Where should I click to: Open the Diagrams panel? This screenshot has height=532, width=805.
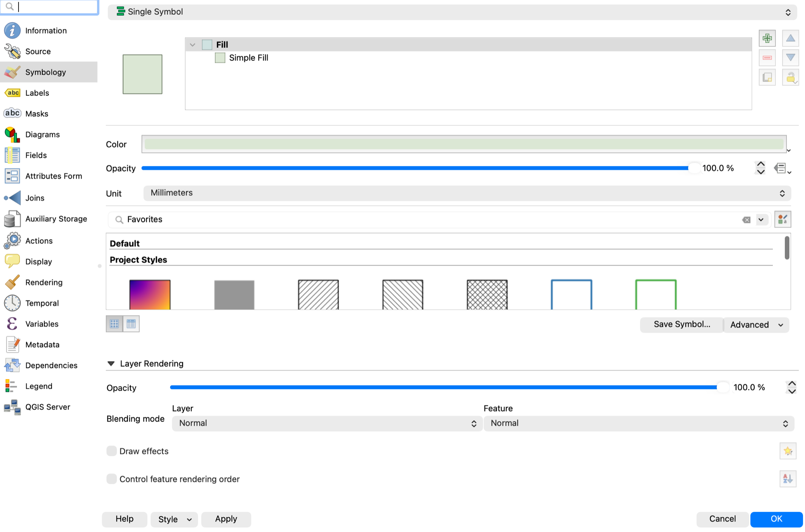click(x=49, y=134)
